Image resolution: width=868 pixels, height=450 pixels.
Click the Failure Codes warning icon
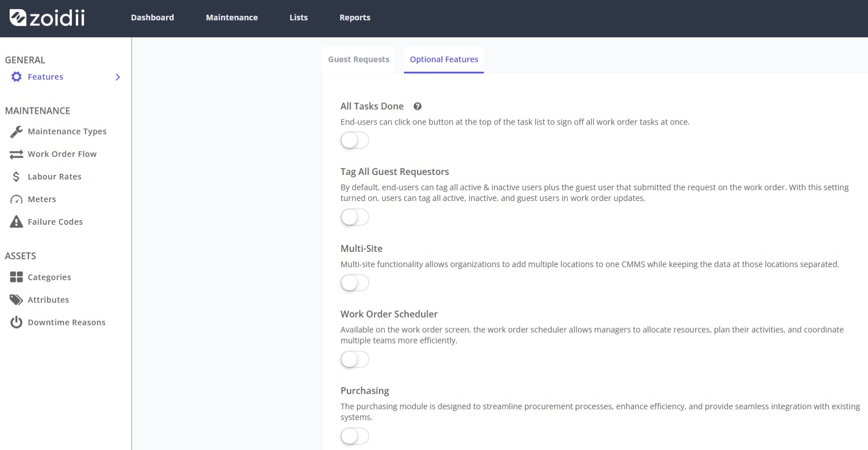(x=16, y=222)
